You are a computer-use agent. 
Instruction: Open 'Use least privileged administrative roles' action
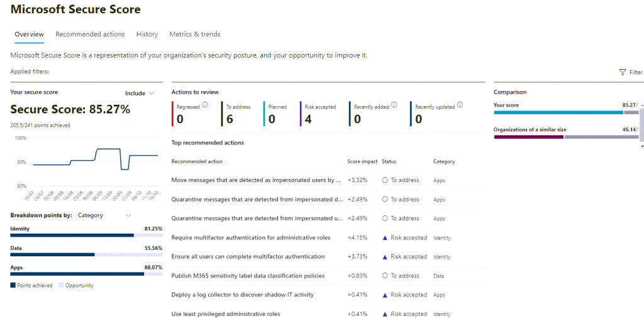[225, 314]
